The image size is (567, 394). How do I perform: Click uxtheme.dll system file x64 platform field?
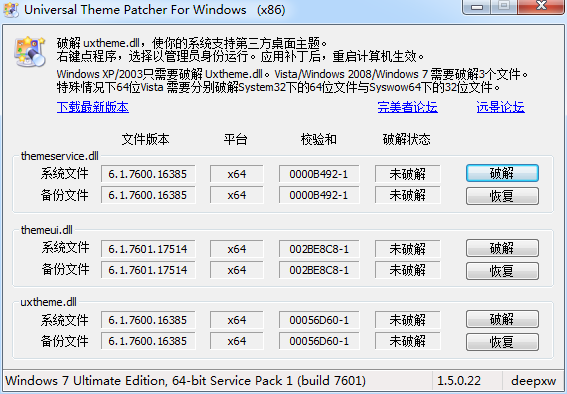point(237,320)
